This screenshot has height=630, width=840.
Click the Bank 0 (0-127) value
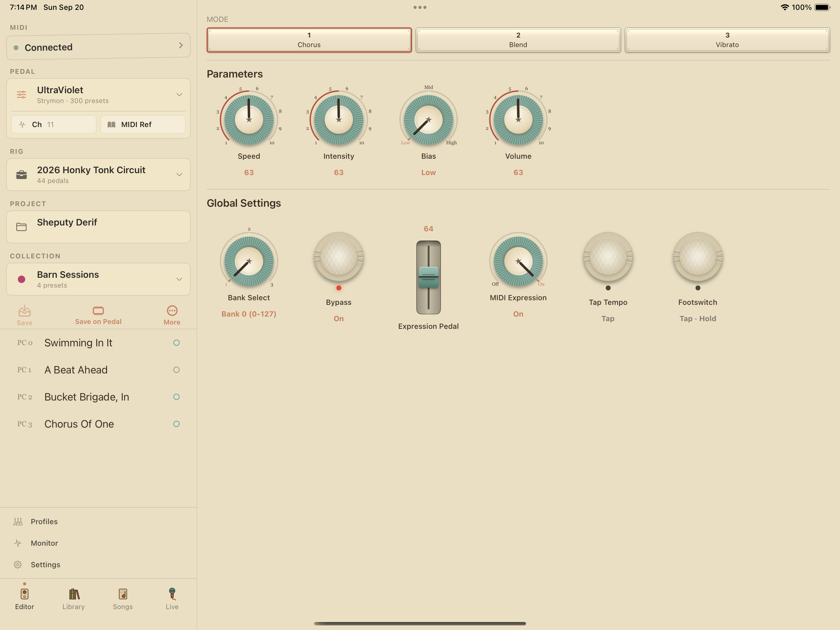249,314
